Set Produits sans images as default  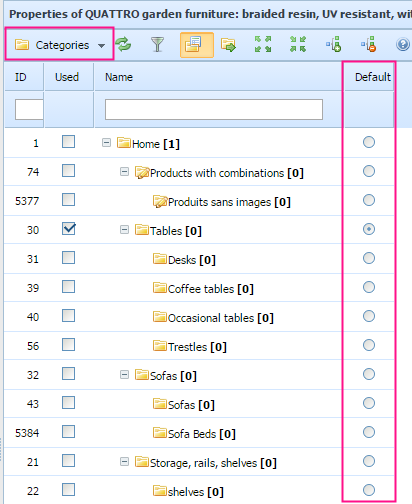(369, 200)
